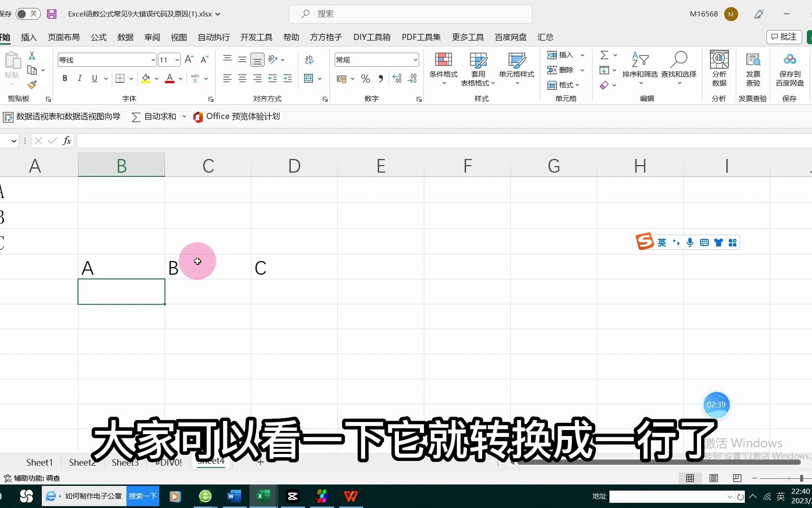
Task: Toggle Bold formatting
Action: (65, 79)
